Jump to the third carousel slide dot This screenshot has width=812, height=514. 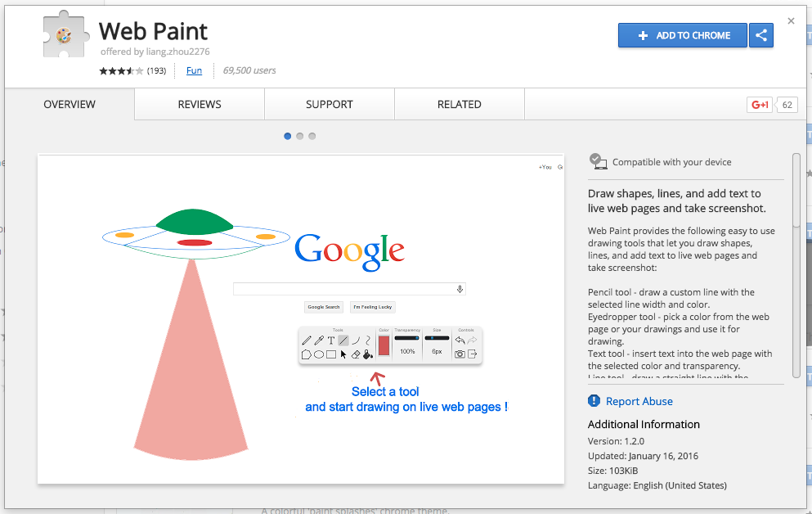[312, 136]
